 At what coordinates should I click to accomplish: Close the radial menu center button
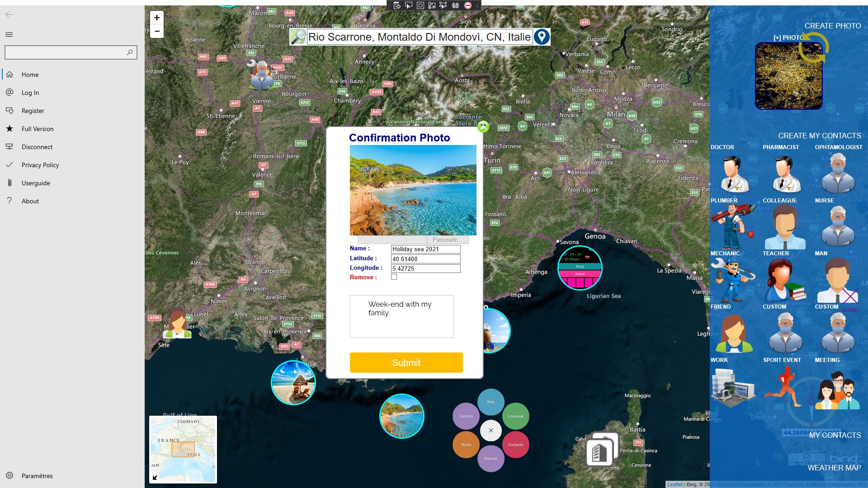[491, 430]
